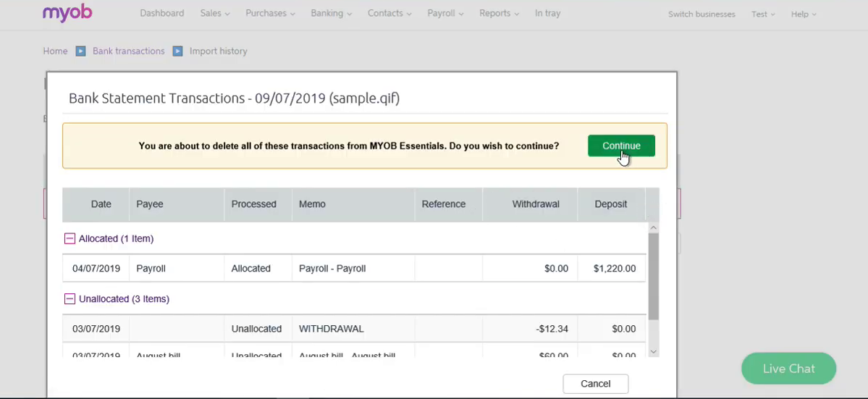
Task: Confirm deletion with the Continue button
Action: point(621,146)
